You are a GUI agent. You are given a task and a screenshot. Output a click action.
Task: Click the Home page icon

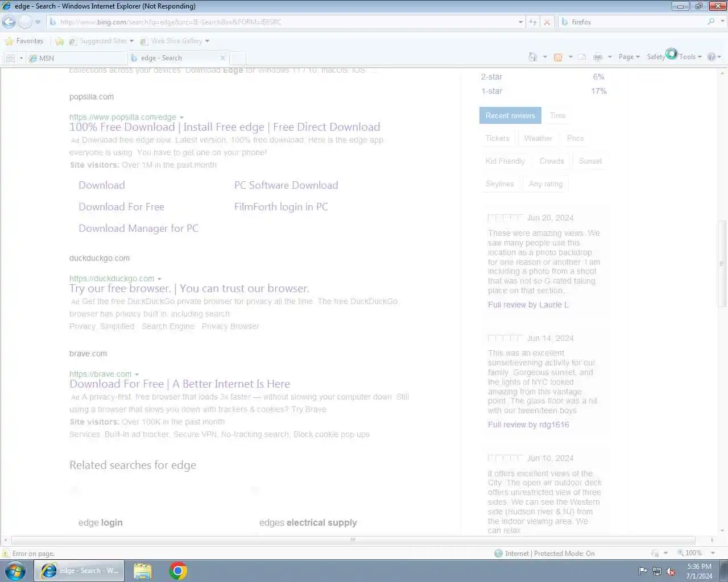(x=533, y=57)
